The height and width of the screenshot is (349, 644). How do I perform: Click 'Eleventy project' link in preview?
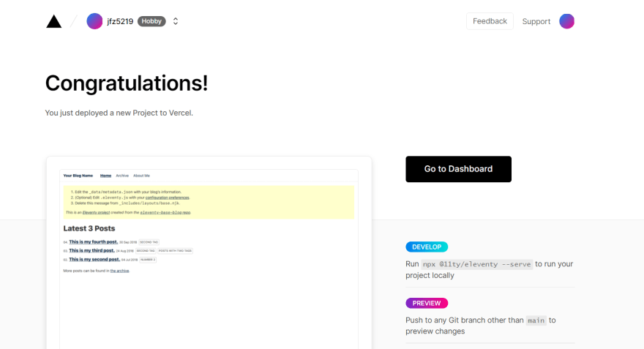[96, 213]
